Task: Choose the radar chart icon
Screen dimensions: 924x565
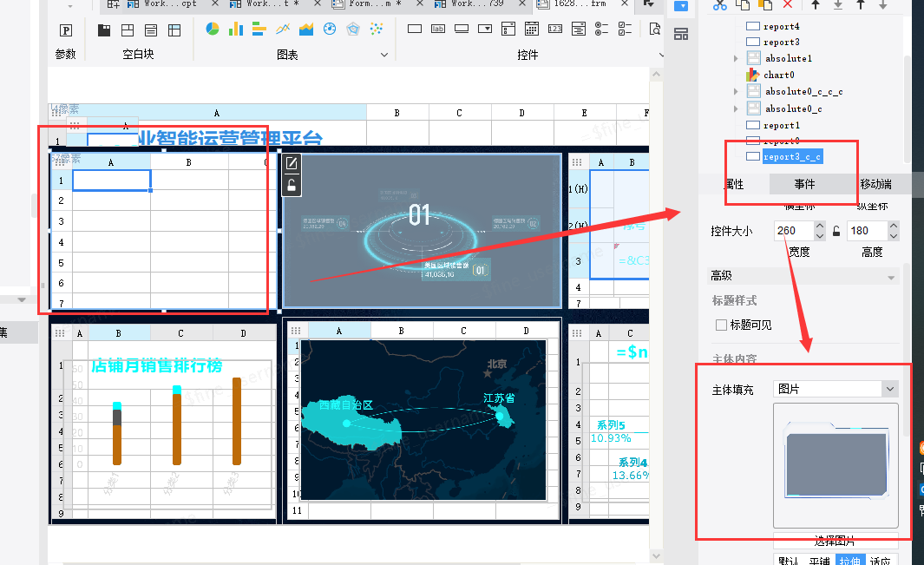Action: pyautogui.click(x=353, y=29)
